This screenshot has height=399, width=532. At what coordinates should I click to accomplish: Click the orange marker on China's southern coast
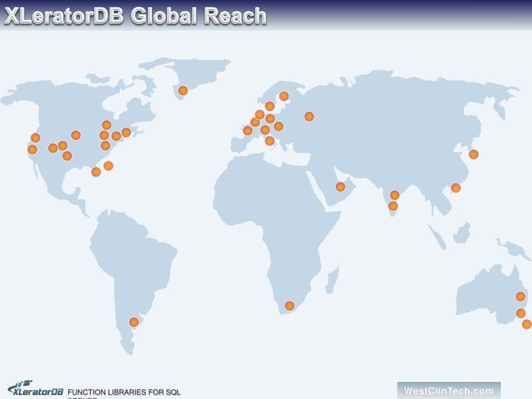pyautogui.click(x=456, y=188)
